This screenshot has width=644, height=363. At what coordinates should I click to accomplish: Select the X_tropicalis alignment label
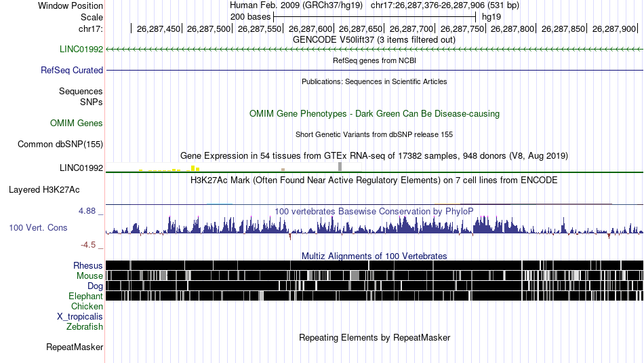pyautogui.click(x=80, y=317)
